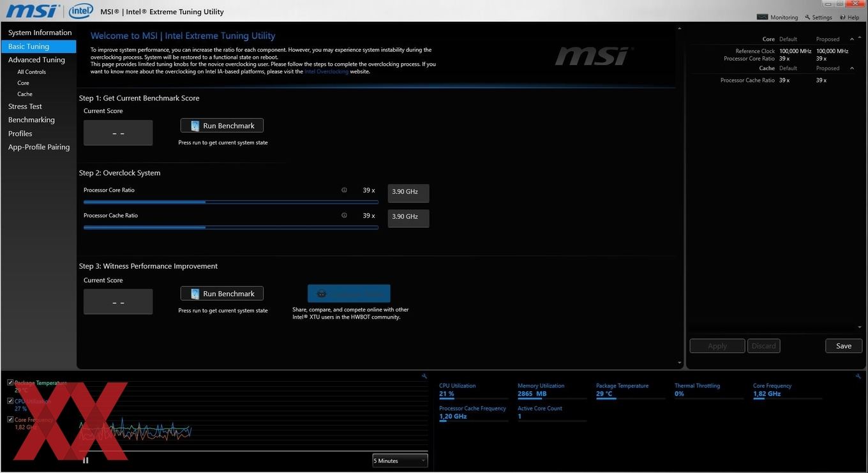This screenshot has width=868, height=473.
Task: Click the Discard button
Action: click(764, 346)
